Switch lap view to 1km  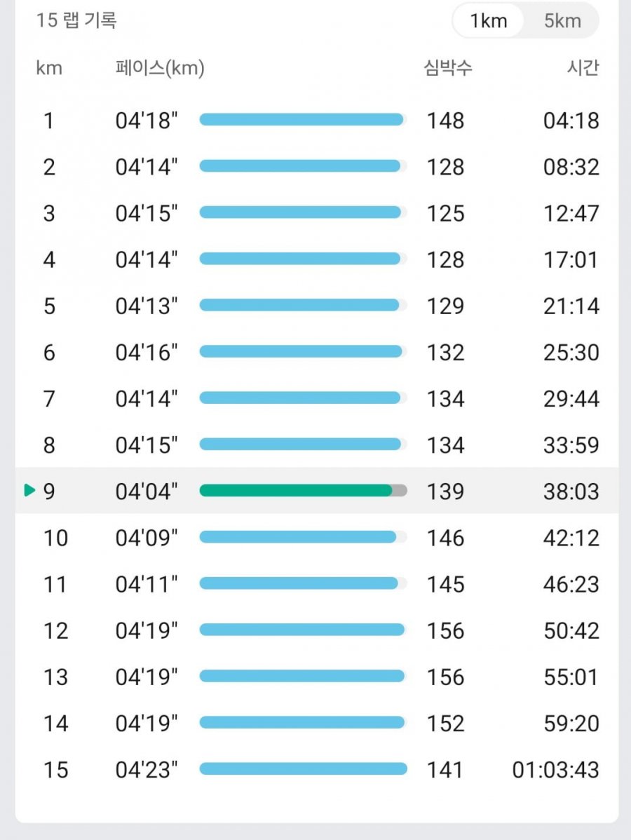[488, 21]
